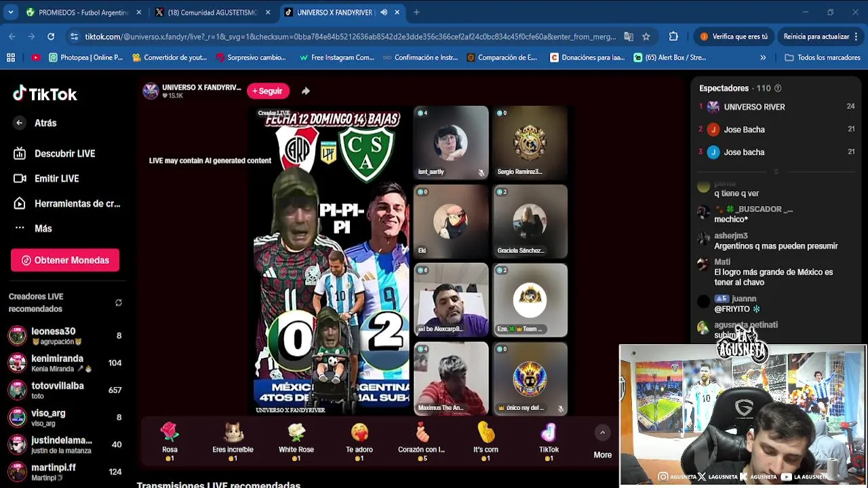Click the Obtener Monedas button
Screen dimensions: 868x488
(65, 260)
